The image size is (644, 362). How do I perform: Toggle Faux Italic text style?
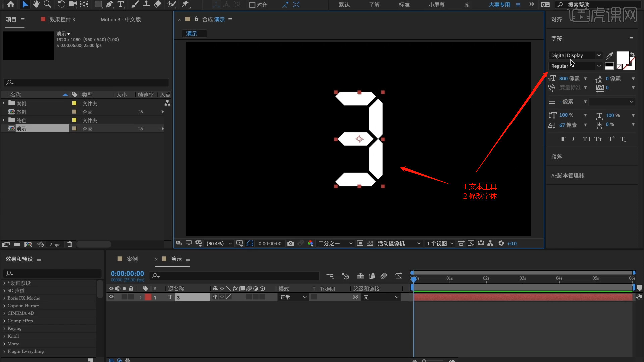(x=574, y=139)
